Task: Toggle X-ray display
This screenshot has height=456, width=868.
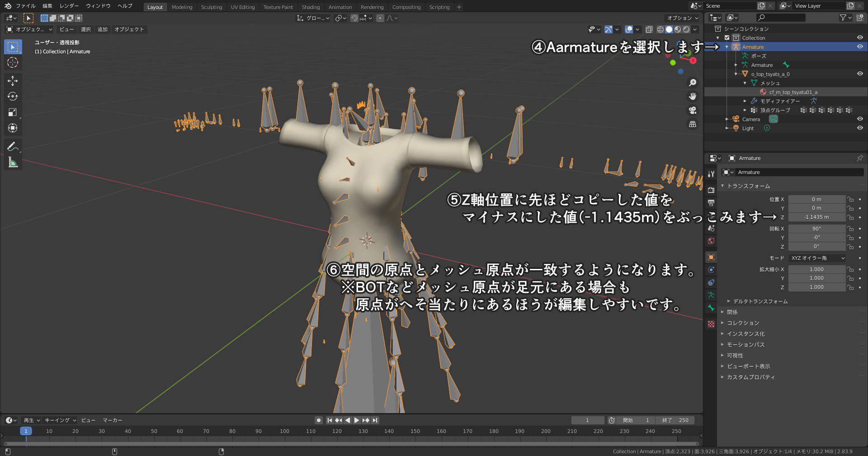Action: 649,29
